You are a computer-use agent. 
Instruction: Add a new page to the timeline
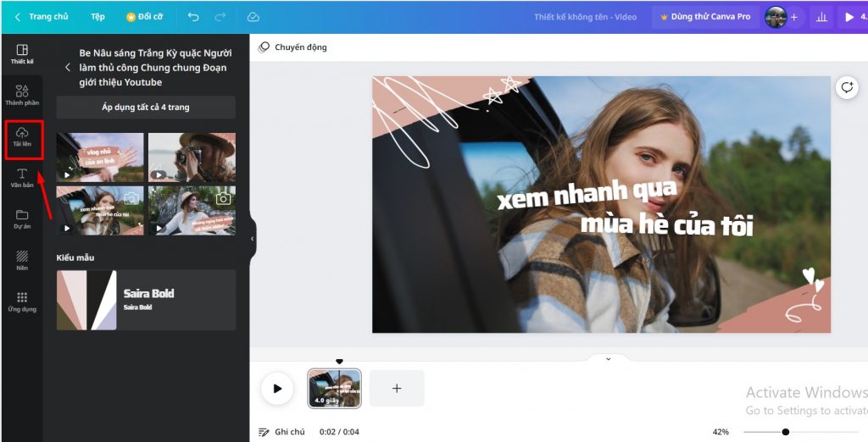pyautogui.click(x=397, y=389)
